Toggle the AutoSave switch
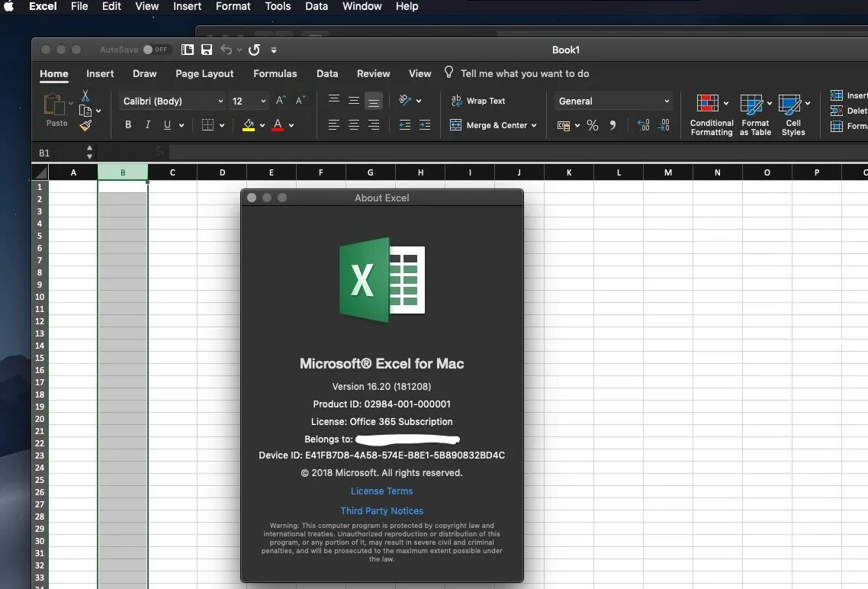Image resolution: width=868 pixels, height=589 pixels. point(156,50)
